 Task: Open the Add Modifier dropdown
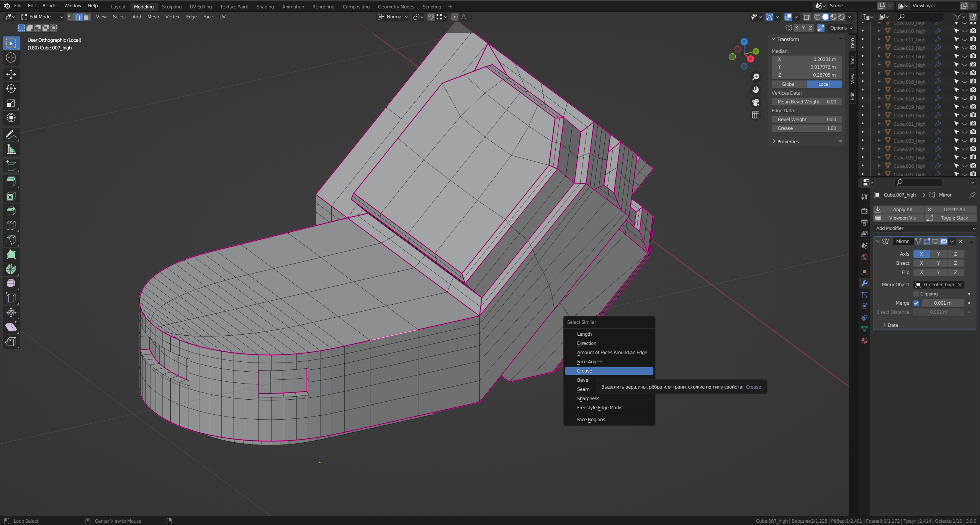coord(925,228)
